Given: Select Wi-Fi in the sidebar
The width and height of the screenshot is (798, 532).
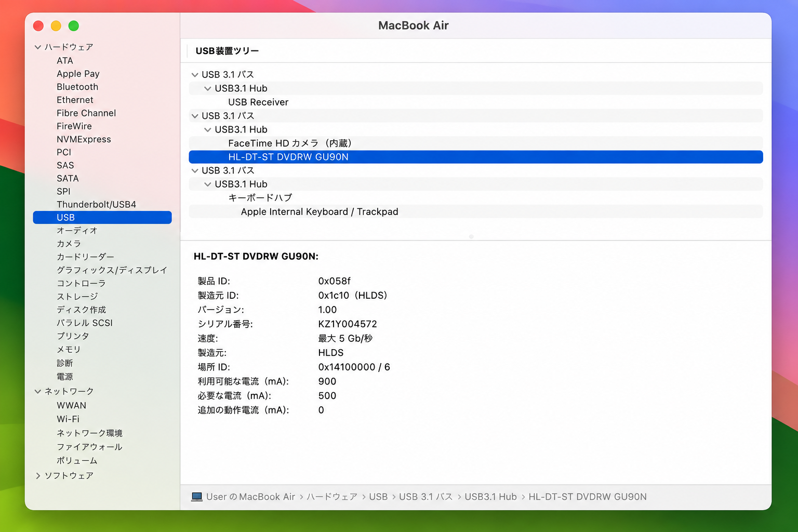Looking at the screenshot, I should click(x=68, y=419).
